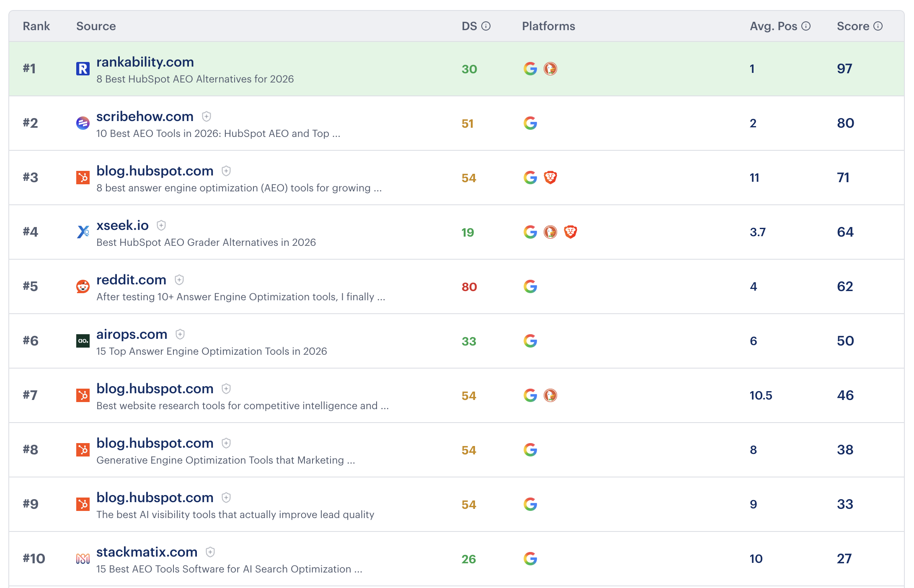914x588 pixels.
Task: Open the Avg. Pos info tooltip
Action: [806, 26]
